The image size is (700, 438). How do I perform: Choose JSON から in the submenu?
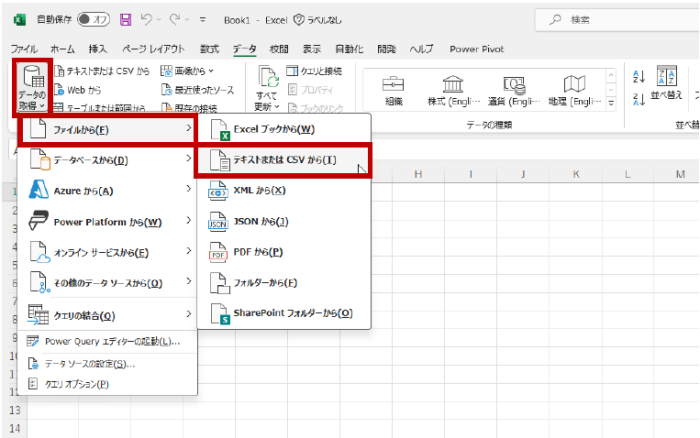click(x=260, y=221)
